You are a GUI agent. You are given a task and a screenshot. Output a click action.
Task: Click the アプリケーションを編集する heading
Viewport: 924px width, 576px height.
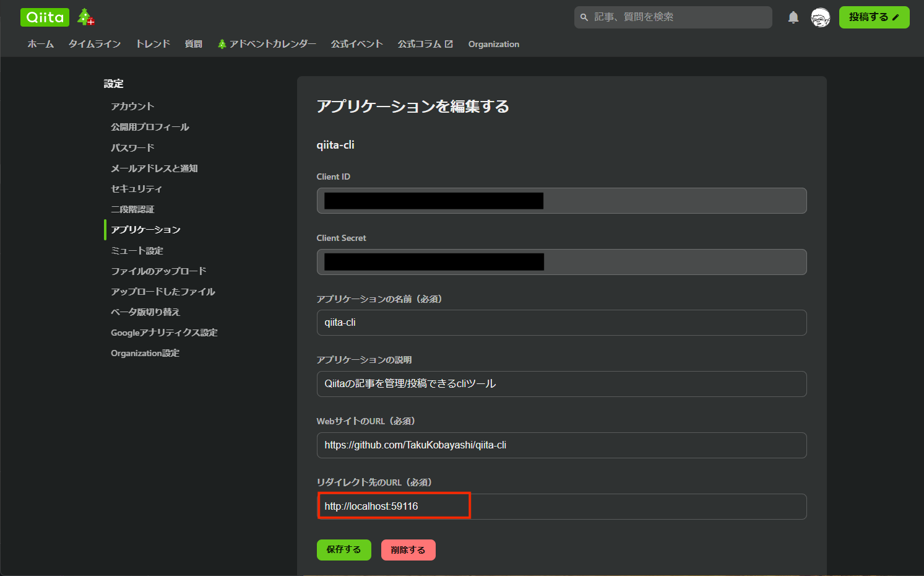tap(413, 107)
